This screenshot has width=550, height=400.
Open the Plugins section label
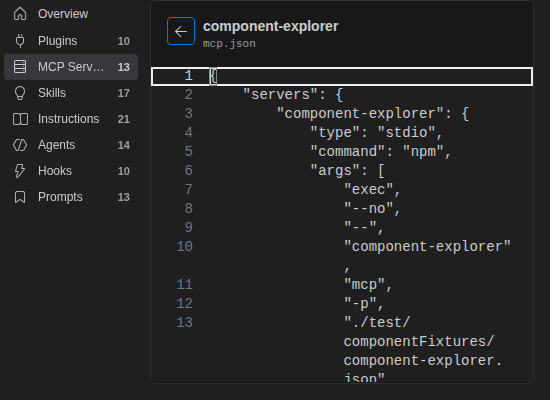[x=58, y=41]
